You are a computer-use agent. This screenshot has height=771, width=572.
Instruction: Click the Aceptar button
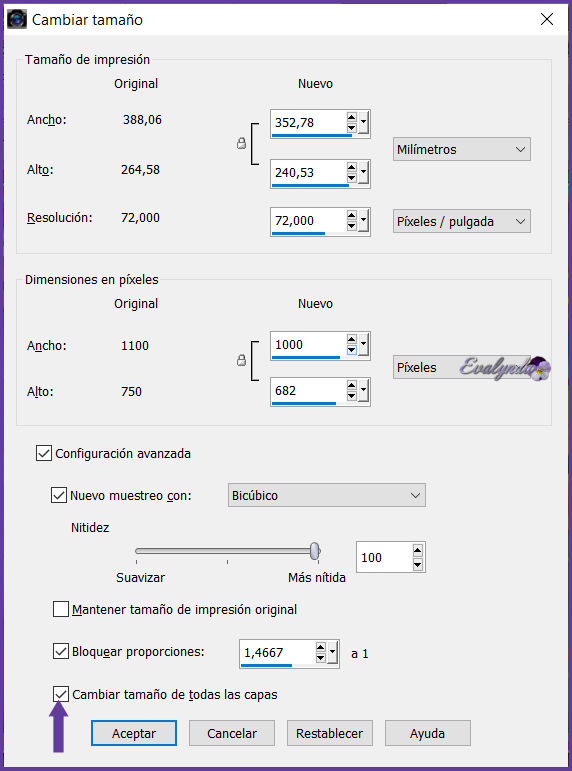point(134,733)
